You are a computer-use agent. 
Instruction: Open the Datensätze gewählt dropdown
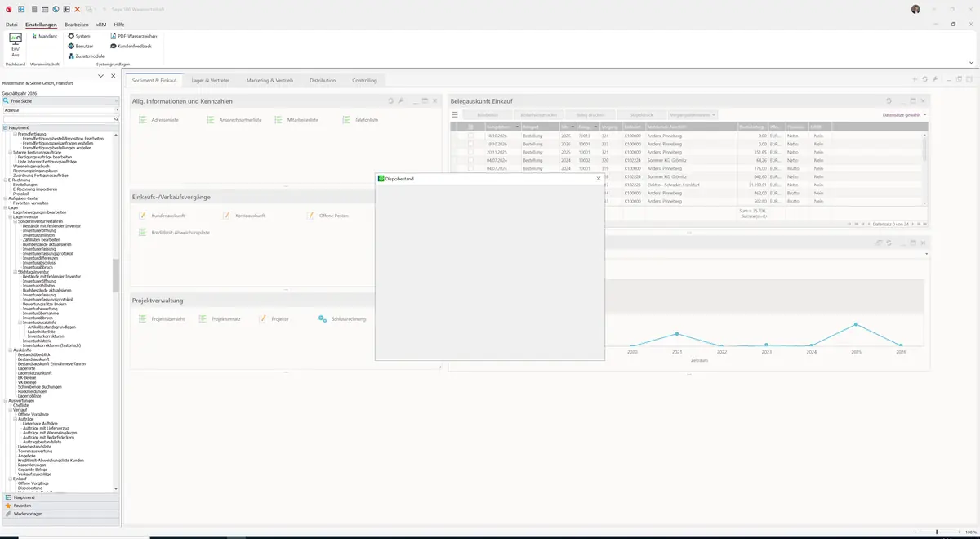tap(904, 115)
